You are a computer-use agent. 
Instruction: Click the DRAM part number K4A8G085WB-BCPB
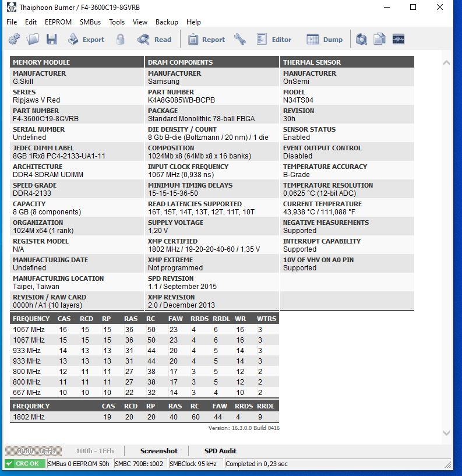coord(181,100)
